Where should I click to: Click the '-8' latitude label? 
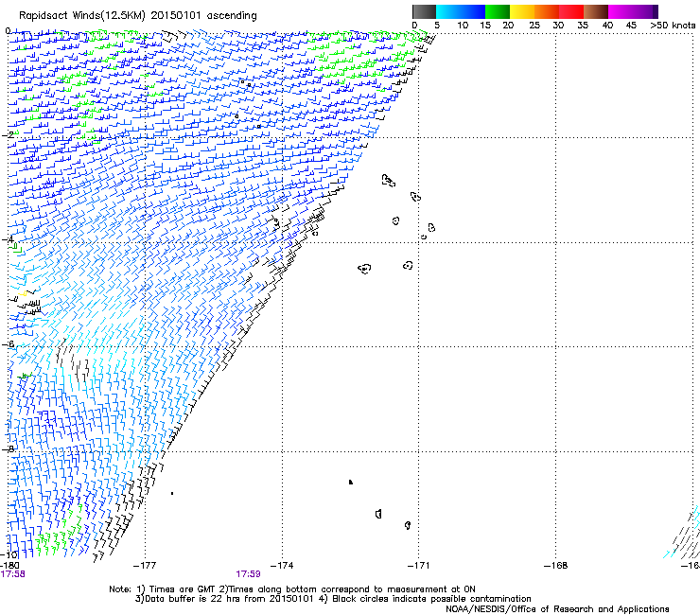tap(8, 448)
